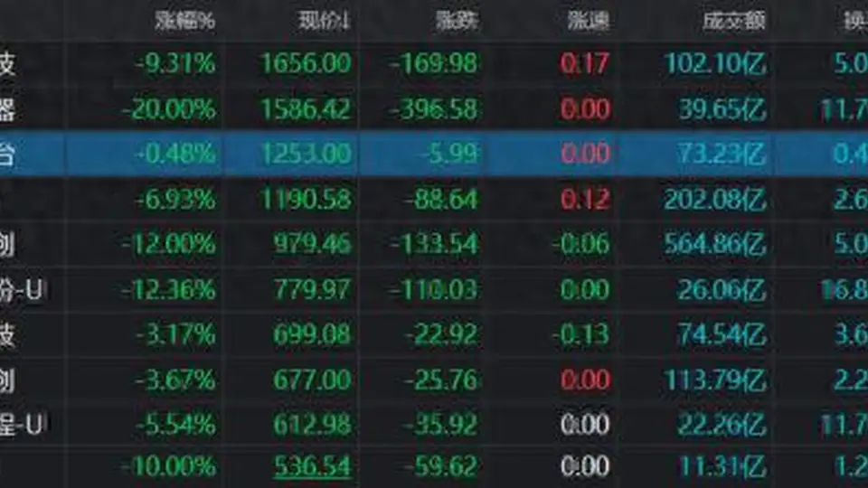
Task: Sort by 成交额 column header
Action: 734,21
